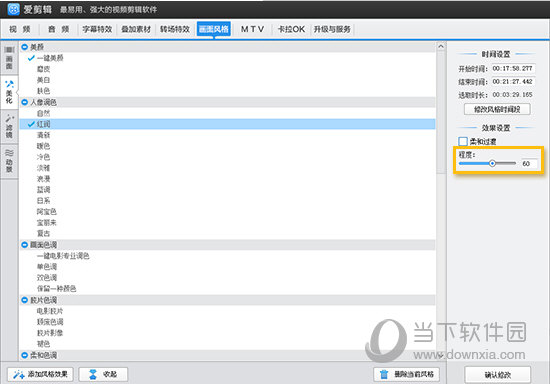Click the 爱剪辑 app logo icon
This screenshot has height=384, width=550.
(13, 9)
